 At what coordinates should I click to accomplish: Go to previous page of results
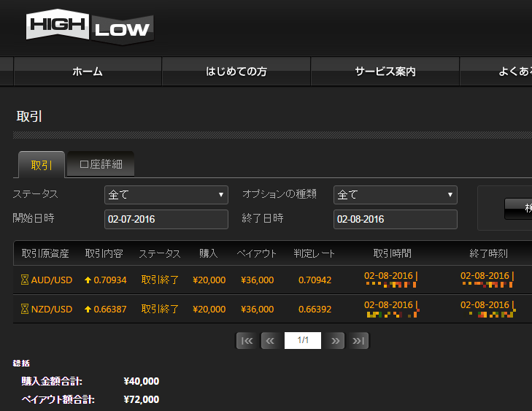point(271,341)
